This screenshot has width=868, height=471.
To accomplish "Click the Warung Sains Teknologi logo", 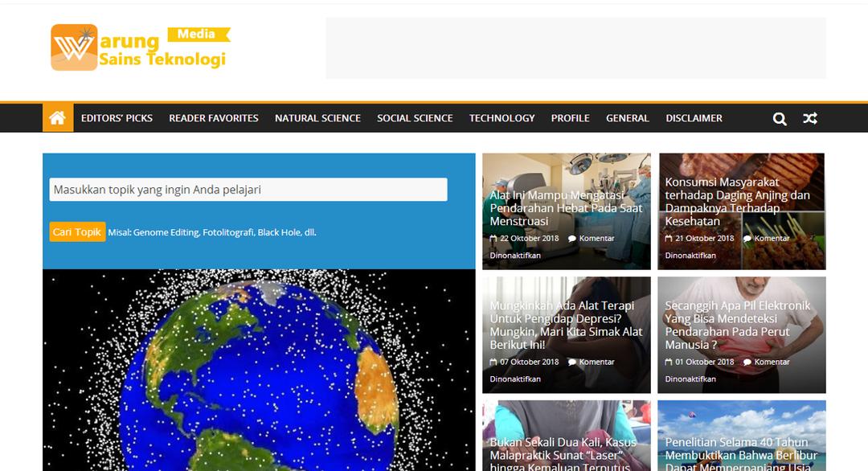I will pos(141,47).
